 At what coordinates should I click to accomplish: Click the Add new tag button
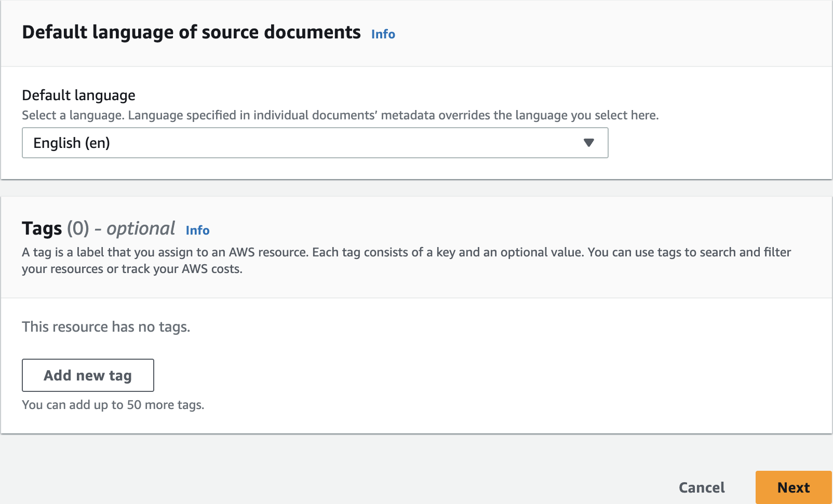88,375
